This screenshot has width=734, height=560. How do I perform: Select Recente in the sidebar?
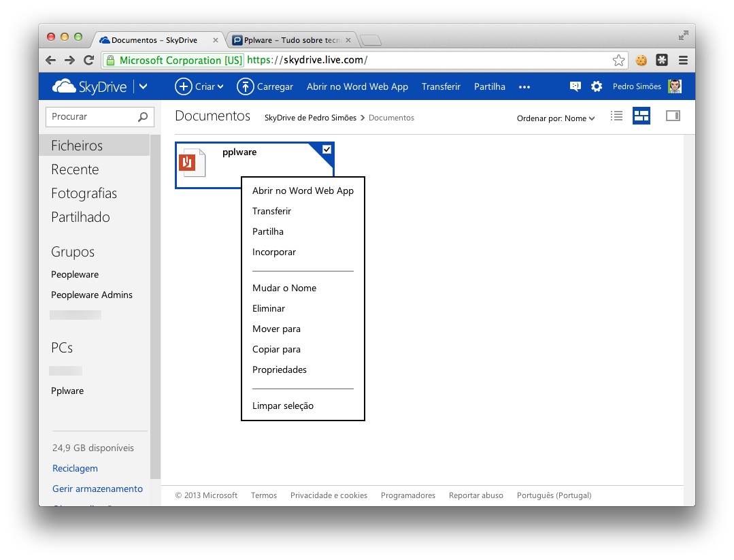[75, 169]
